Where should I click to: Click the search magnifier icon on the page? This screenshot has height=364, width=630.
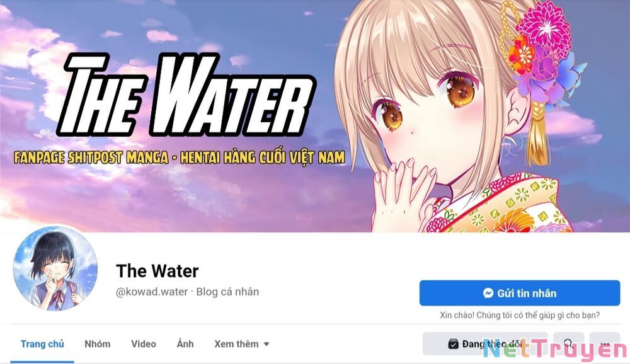568,343
